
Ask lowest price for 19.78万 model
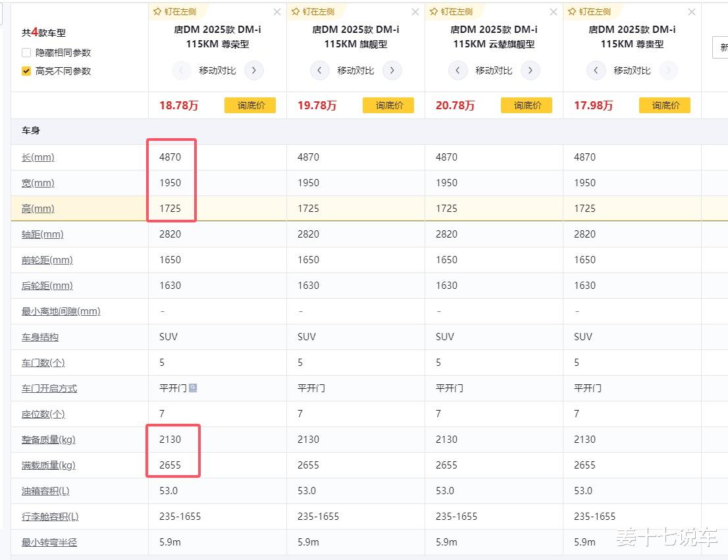click(x=388, y=105)
